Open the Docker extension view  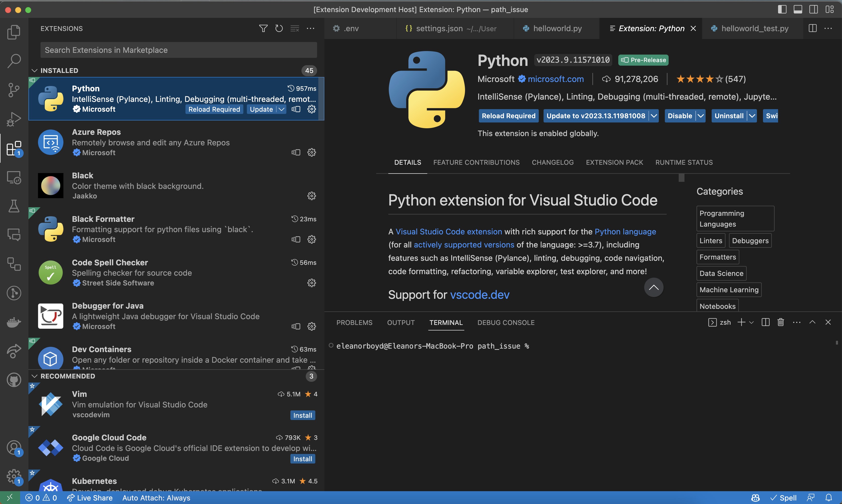(x=14, y=322)
